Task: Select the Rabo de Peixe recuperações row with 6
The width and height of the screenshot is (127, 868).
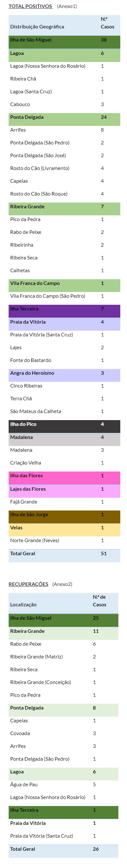Action: 63,644
